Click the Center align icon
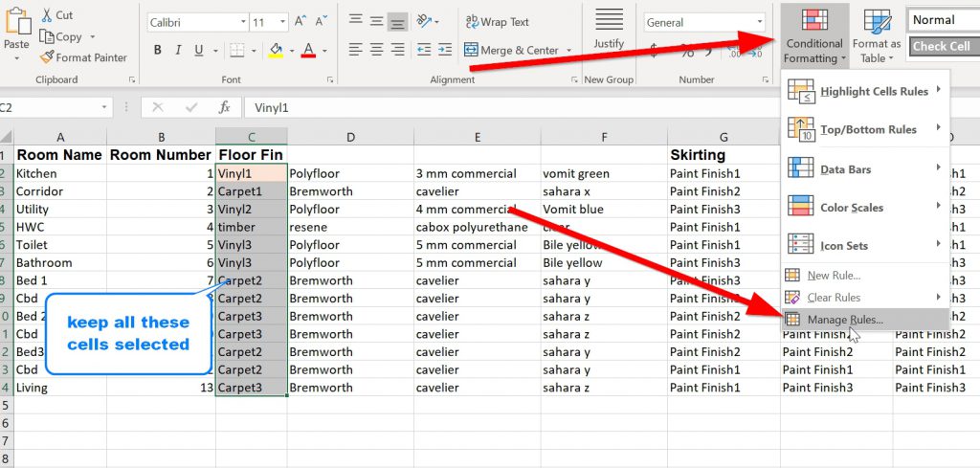The width and height of the screenshot is (980, 468). (376, 50)
